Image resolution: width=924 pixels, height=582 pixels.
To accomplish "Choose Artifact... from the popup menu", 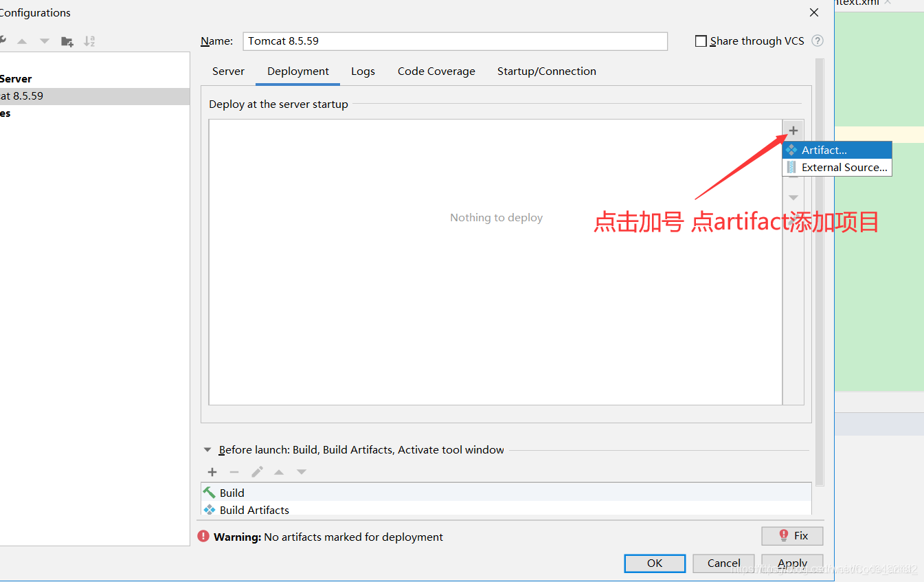I will pyautogui.click(x=837, y=150).
